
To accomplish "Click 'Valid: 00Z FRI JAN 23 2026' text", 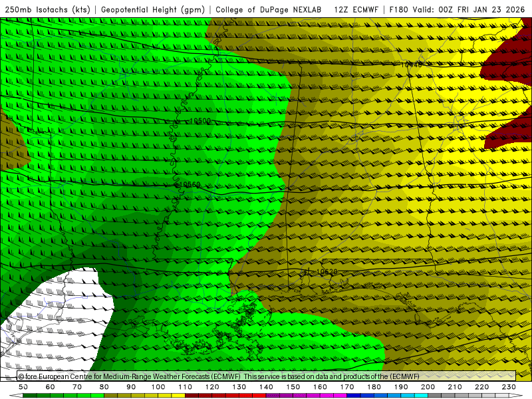I will pos(469,9).
